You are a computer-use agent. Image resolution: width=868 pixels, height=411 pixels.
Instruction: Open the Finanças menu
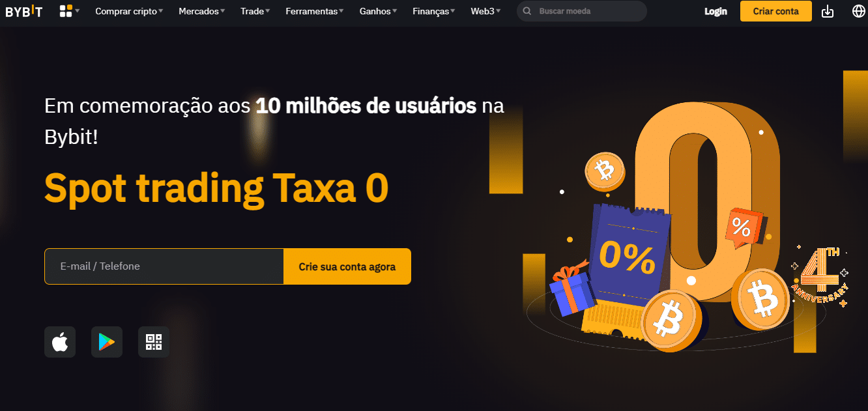coord(434,11)
